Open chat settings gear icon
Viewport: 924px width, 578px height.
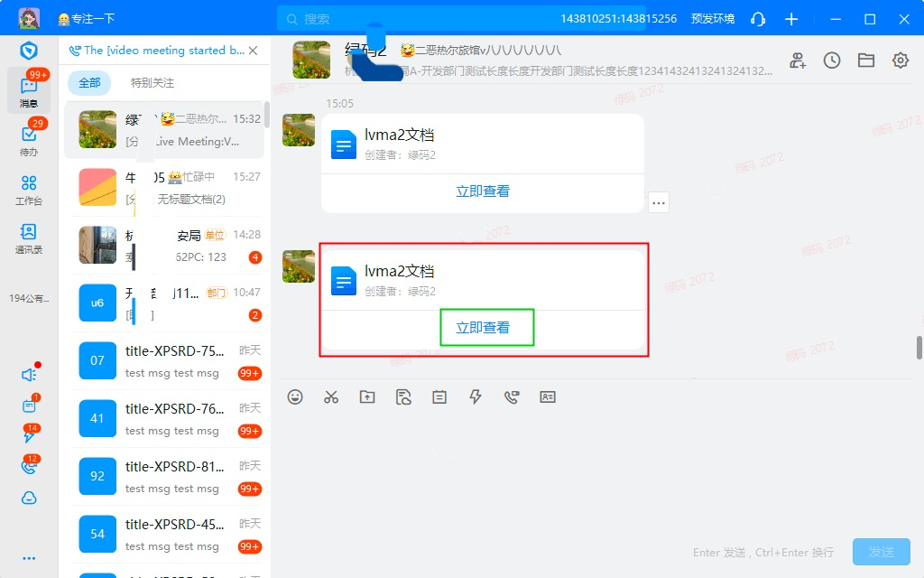click(x=901, y=61)
